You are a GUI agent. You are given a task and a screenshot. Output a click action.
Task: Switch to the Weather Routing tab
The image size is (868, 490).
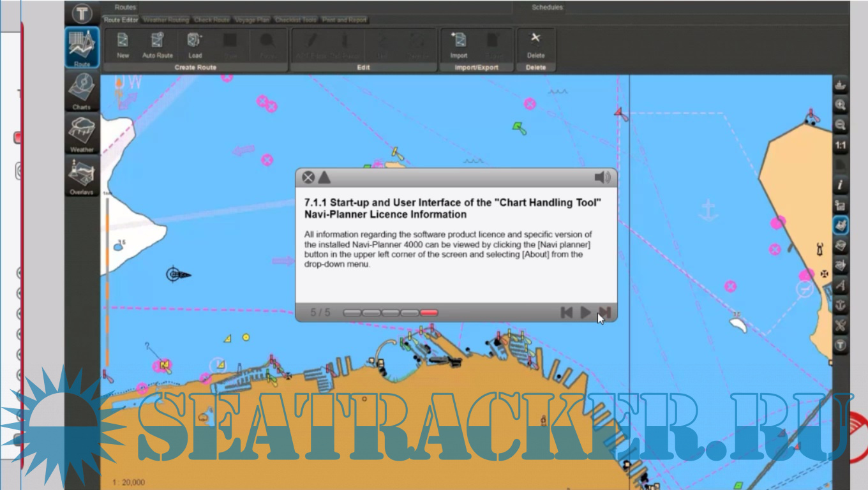166,20
